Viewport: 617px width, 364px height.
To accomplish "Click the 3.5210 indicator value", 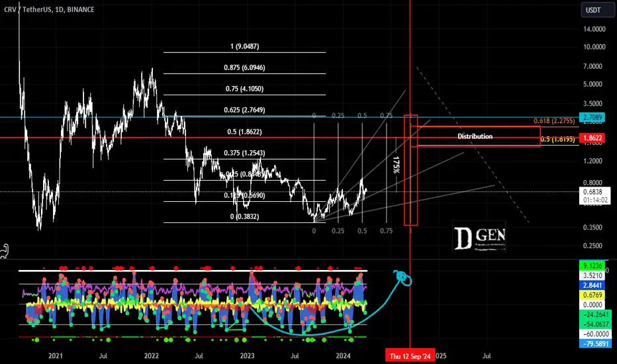I will pos(593,275).
